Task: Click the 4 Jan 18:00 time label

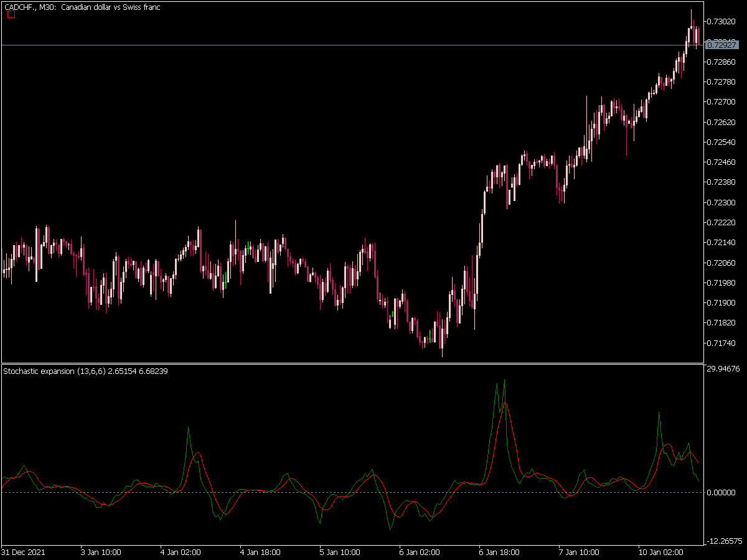Action: tap(260, 552)
